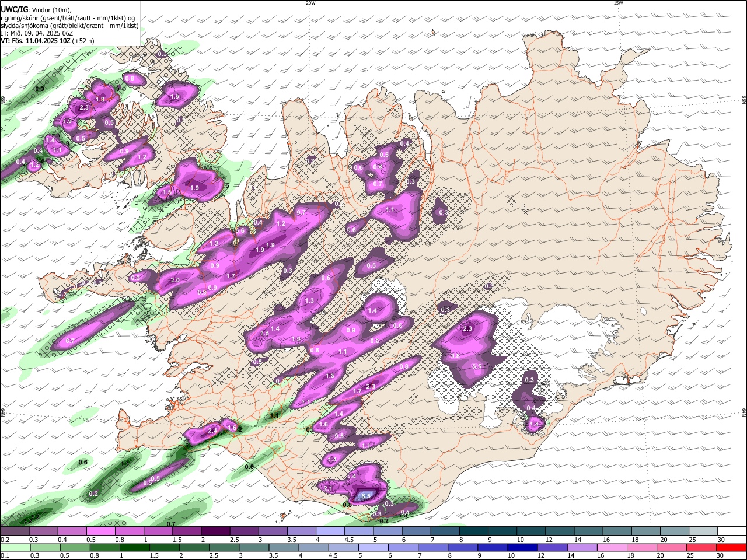Select the IT: Mið. 09. 04. 2025 06Z line
Screen dimensions: 747x560
37,33
